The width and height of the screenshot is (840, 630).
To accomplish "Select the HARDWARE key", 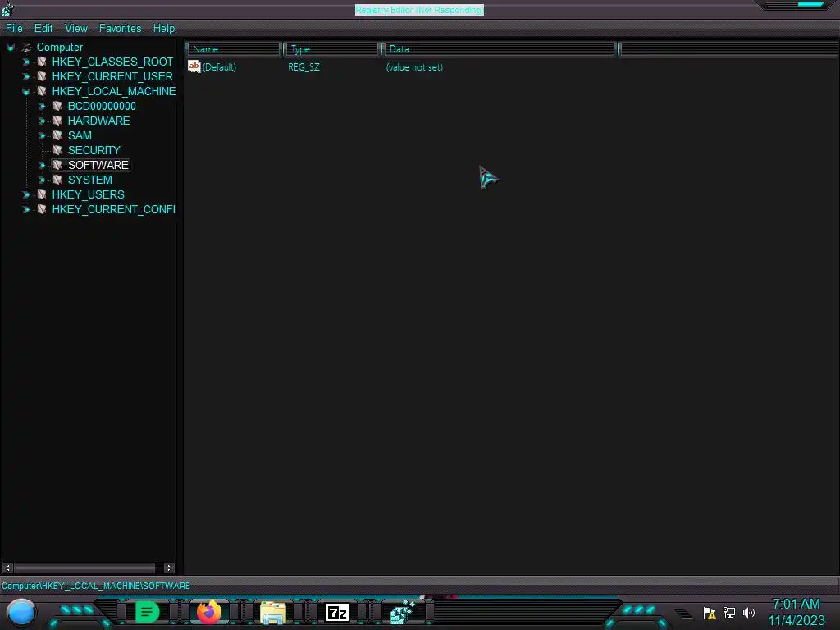I will 98,121.
